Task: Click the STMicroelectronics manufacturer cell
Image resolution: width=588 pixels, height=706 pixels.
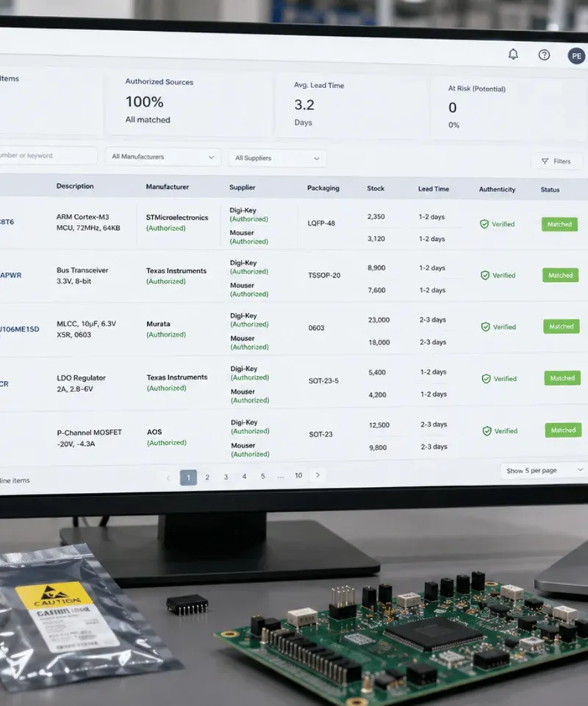Action: click(x=177, y=223)
